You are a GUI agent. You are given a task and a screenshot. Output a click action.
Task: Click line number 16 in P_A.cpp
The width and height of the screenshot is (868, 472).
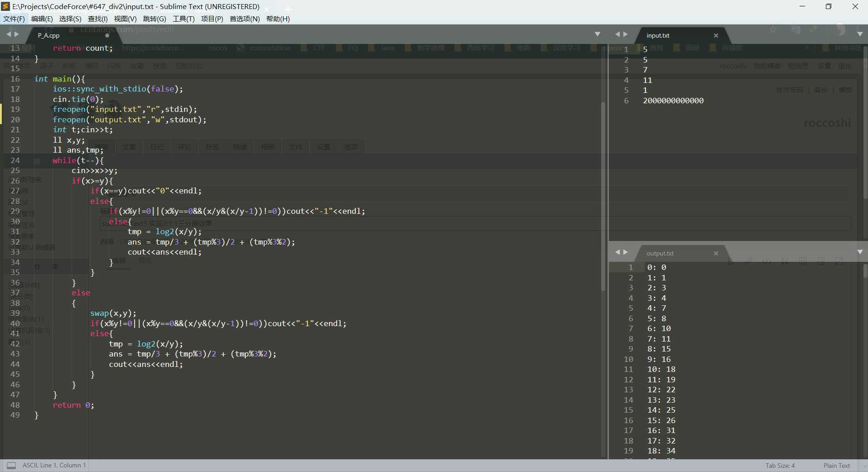[x=15, y=79]
